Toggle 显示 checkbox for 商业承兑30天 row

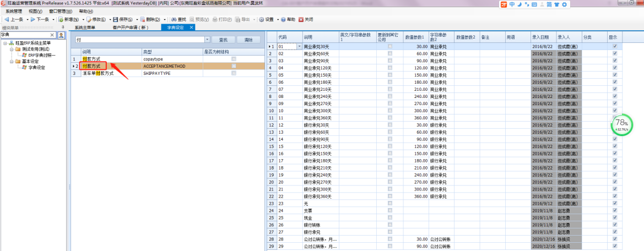click(615, 46)
